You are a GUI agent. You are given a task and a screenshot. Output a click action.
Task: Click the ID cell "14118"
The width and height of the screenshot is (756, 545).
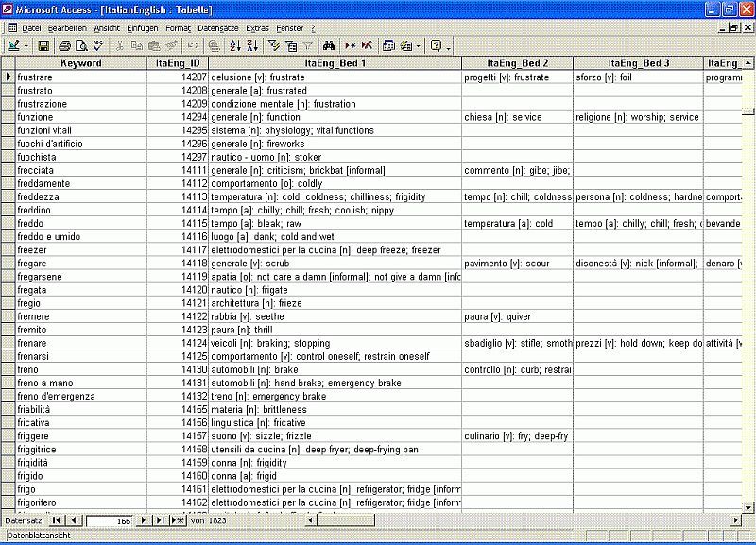coord(178,264)
